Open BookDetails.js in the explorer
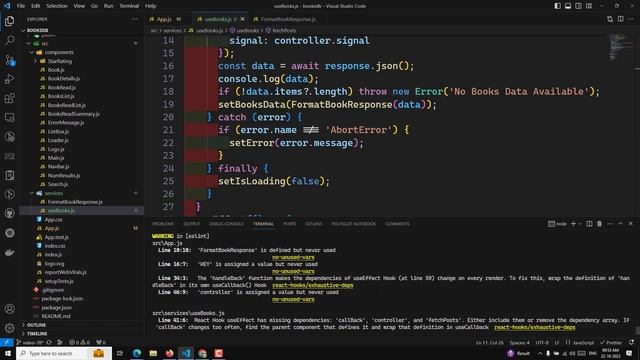The image size is (640, 360). tap(64, 78)
